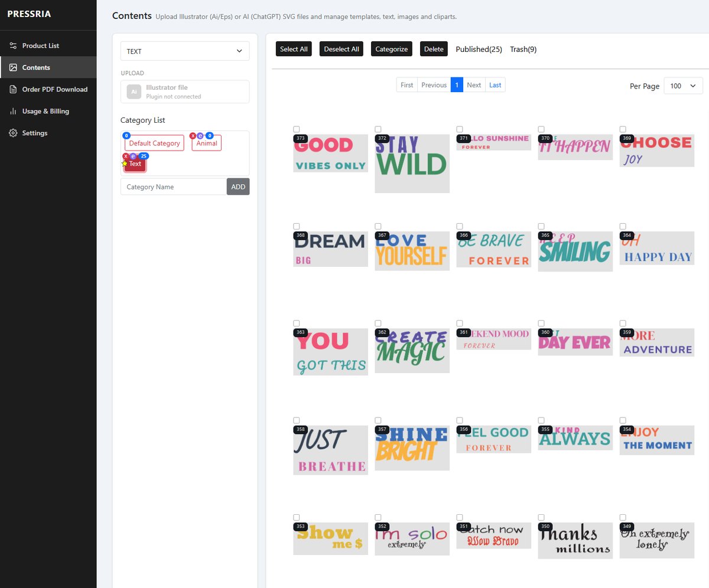Click the Contents image icon in sidebar
Image resolution: width=709 pixels, height=588 pixels.
point(13,67)
